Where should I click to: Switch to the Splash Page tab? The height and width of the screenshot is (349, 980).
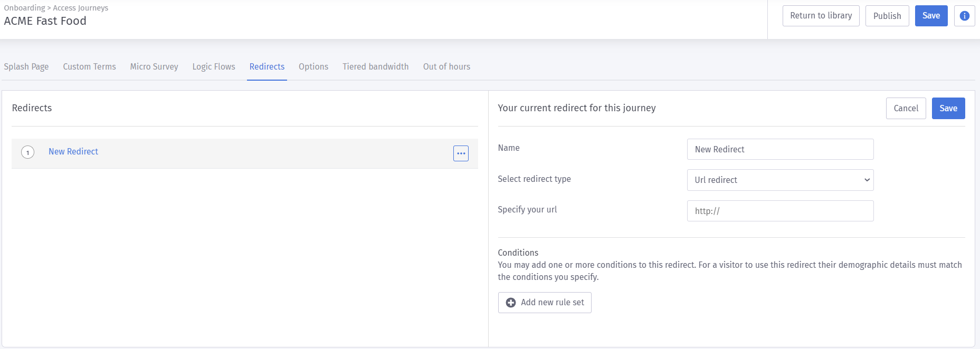point(26,66)
